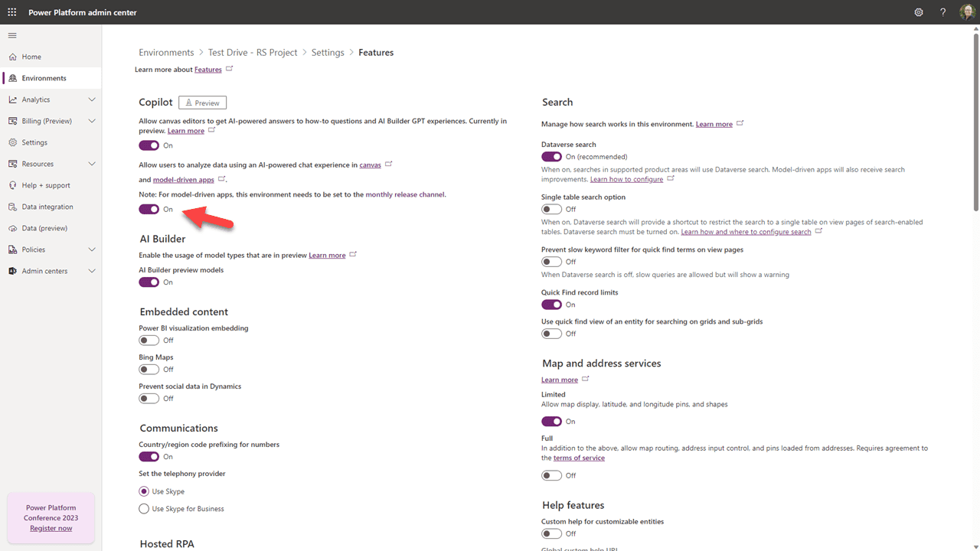Open the settings gear in header
The height and width of the screenshot is (551, 980).
click(919, 12)
